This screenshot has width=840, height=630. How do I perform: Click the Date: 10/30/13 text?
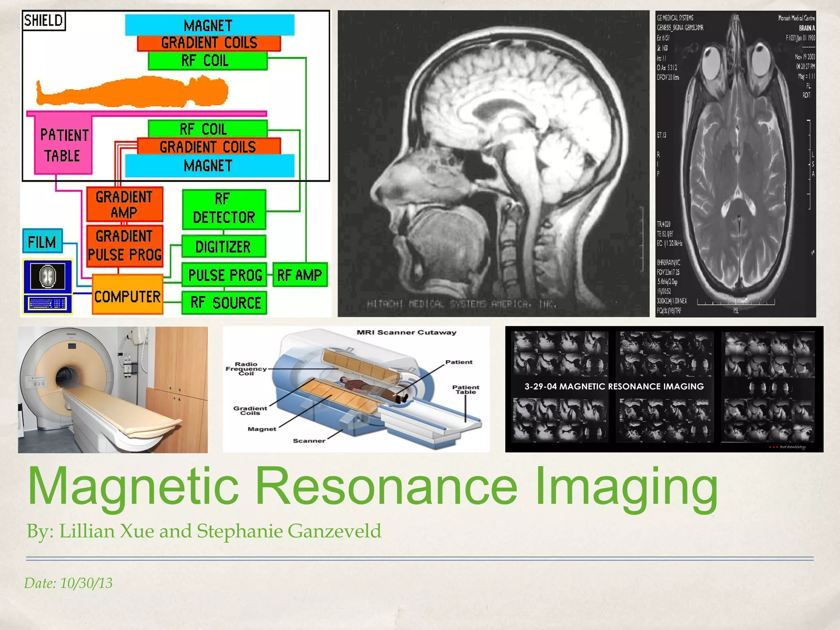click(x=68, y=583)
